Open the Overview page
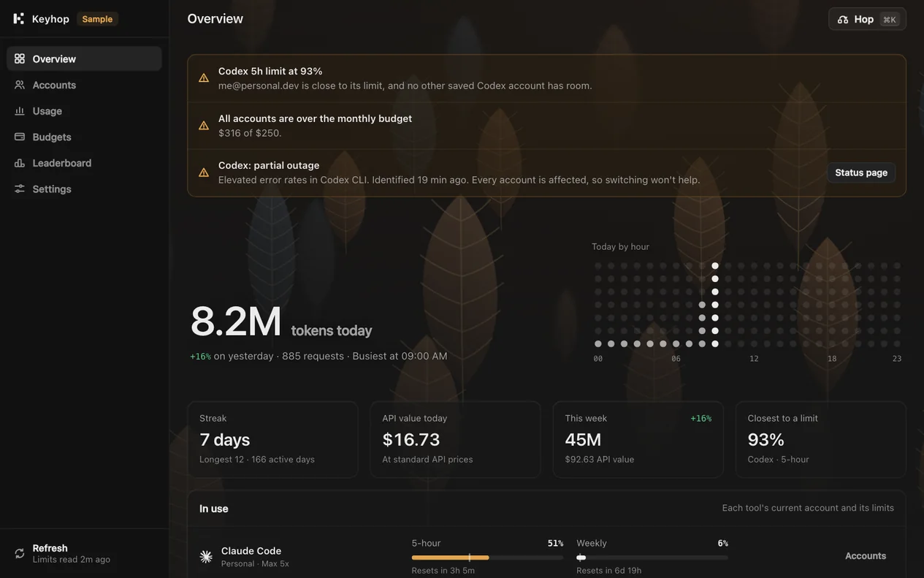The width and height of the screenshot is (924, 578). coord(84,58)
